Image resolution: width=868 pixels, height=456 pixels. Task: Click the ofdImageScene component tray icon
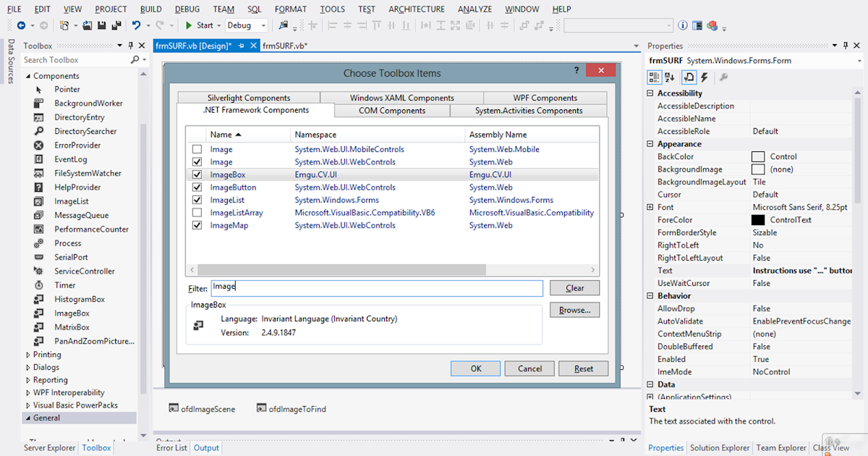pyautogui.click(x=174, y=408)
